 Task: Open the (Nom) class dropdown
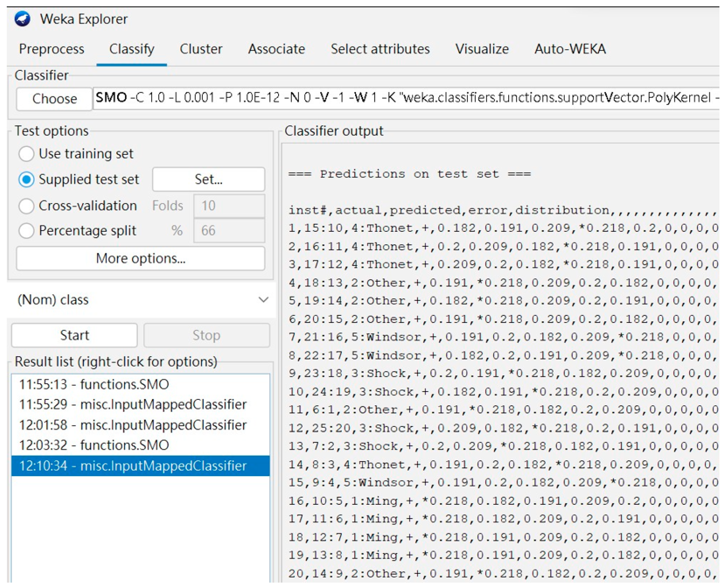pos(142,300)
